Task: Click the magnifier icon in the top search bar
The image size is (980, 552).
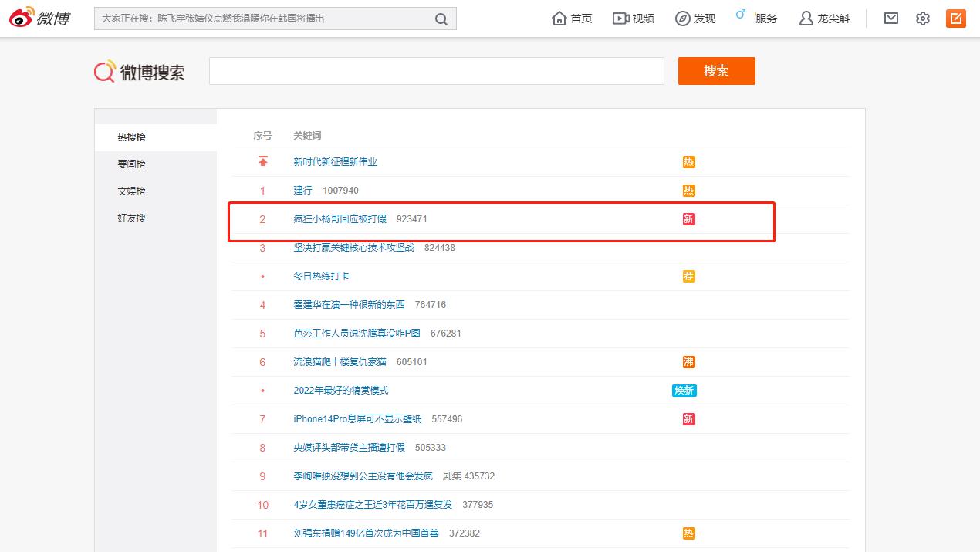Action: (x=440, y=18)
